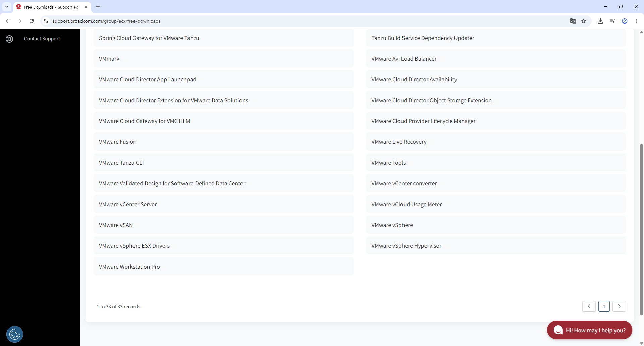The image size is (644, 346).
Task: Open VMware vCloud Usage Meter
Action: (496, 204)
